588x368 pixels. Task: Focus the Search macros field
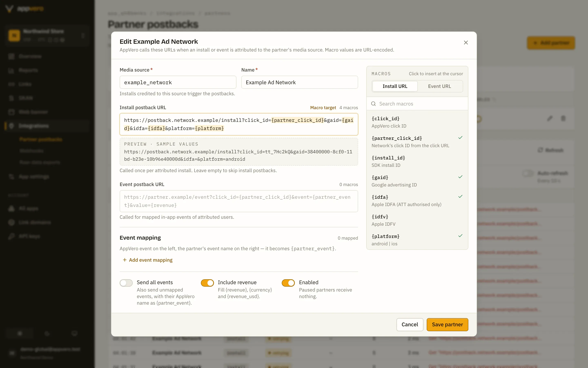(x=417, y=104)
